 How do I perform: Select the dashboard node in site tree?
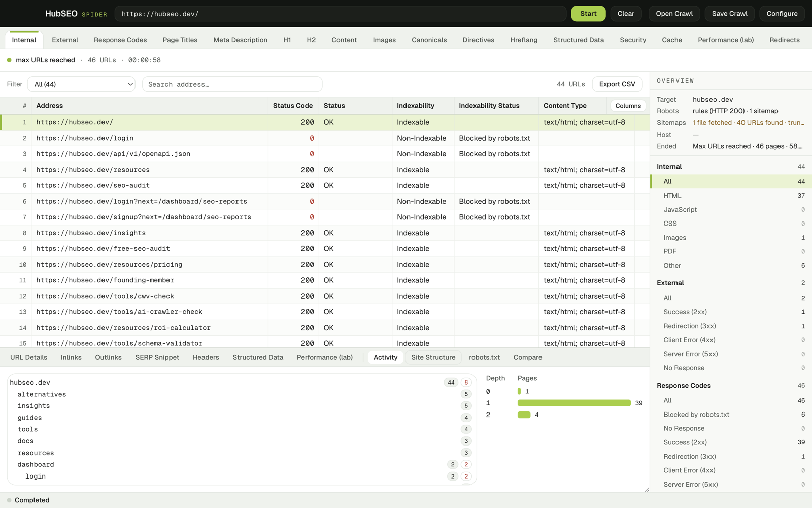(241, 464)
